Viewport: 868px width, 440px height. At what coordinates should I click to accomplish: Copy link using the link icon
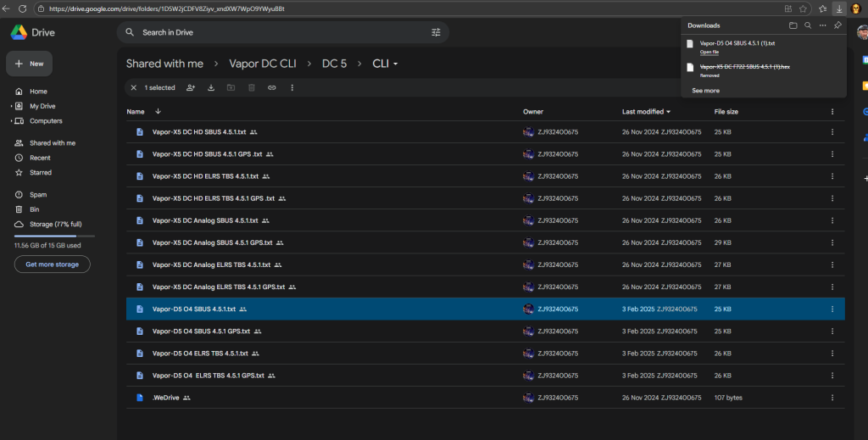(x=272, y=87)
